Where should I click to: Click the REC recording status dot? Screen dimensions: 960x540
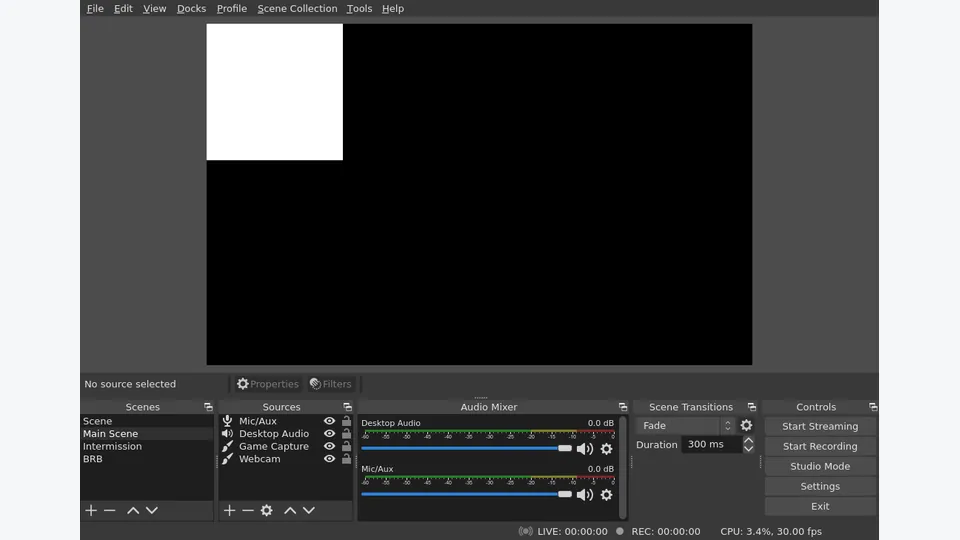tap(620, 531)
